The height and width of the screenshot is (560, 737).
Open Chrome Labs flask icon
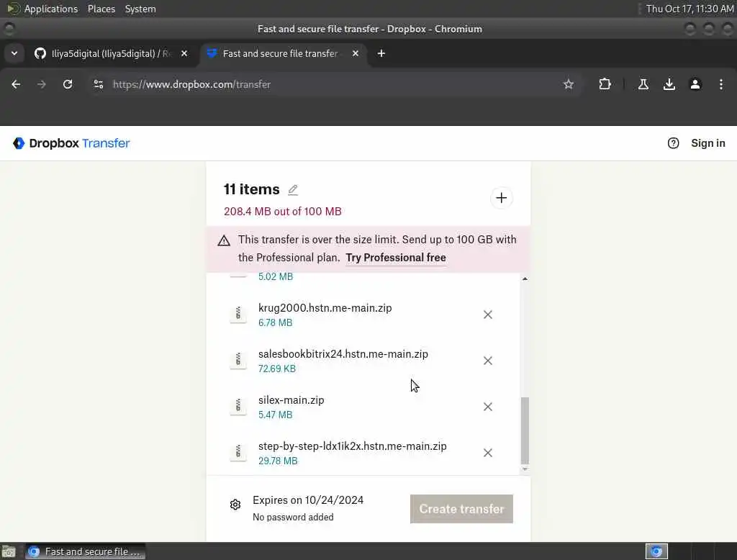(x=643, y=84)
